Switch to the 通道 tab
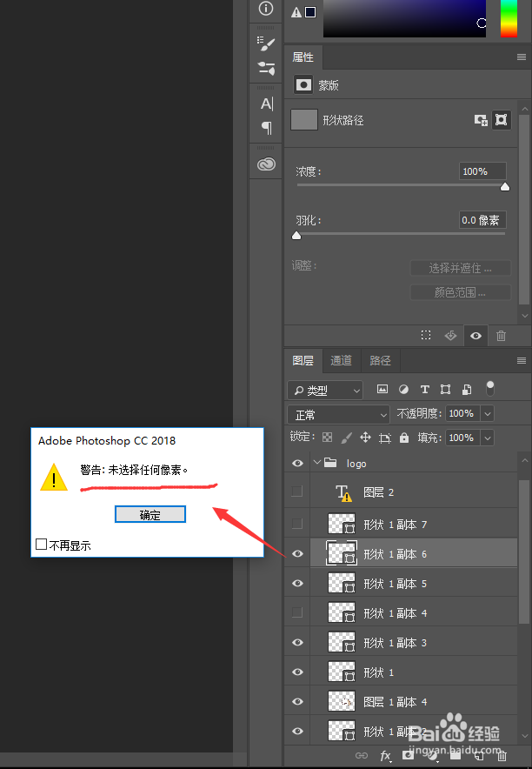This screenshot has width=532, height=769. tap(342, 361)
